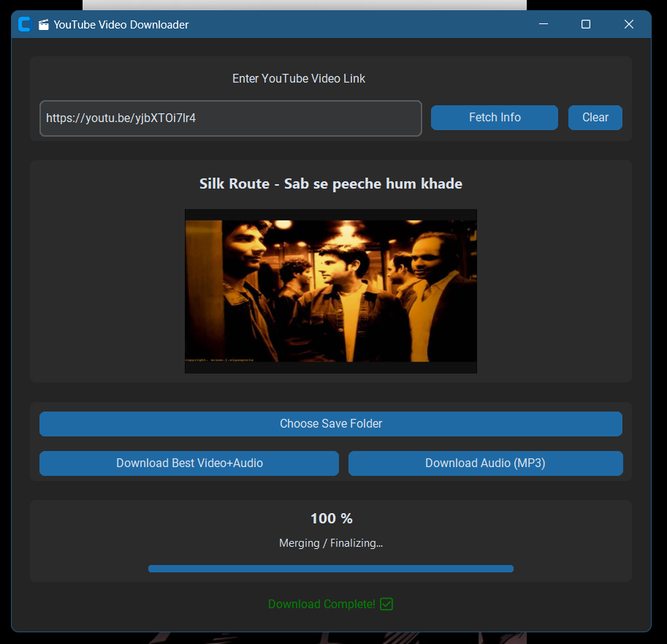This screenshot has width=667, height=644.
Task: Click the 'Download Complete!' message
Action: point(321,604)
